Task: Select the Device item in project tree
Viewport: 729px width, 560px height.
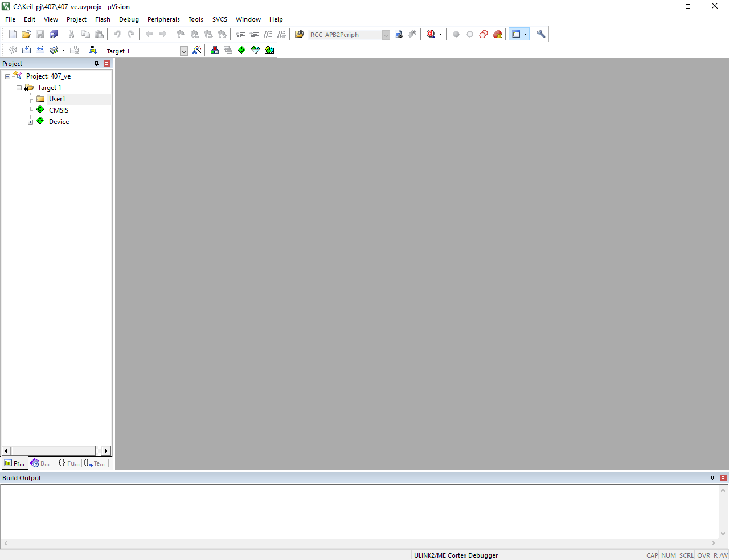Action: pyautogui.click(x=59, y=122)
